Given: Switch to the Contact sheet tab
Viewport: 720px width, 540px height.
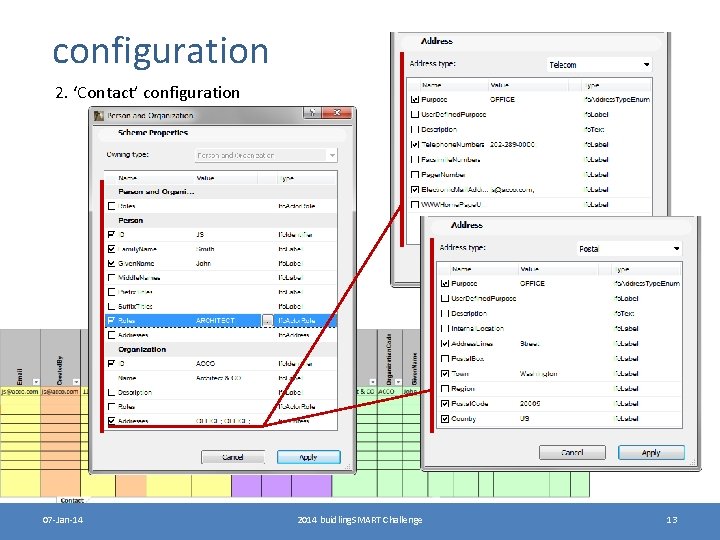Looking at the screenshot, I should coord(72,500).
